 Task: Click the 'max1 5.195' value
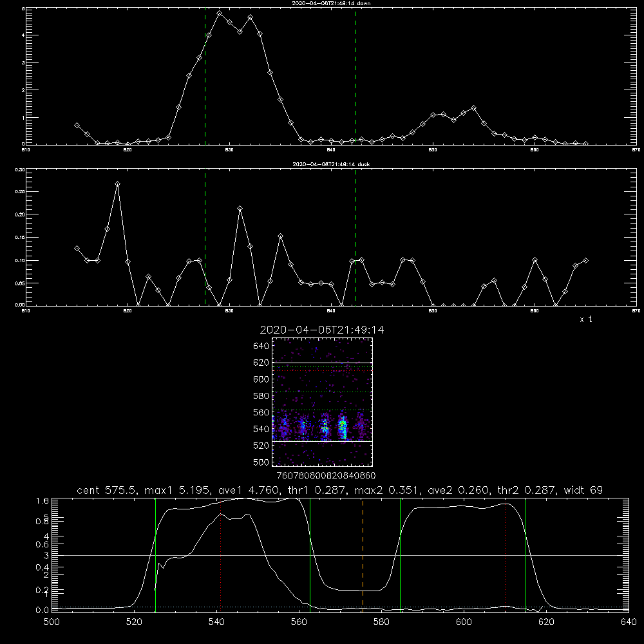[176, 490]
